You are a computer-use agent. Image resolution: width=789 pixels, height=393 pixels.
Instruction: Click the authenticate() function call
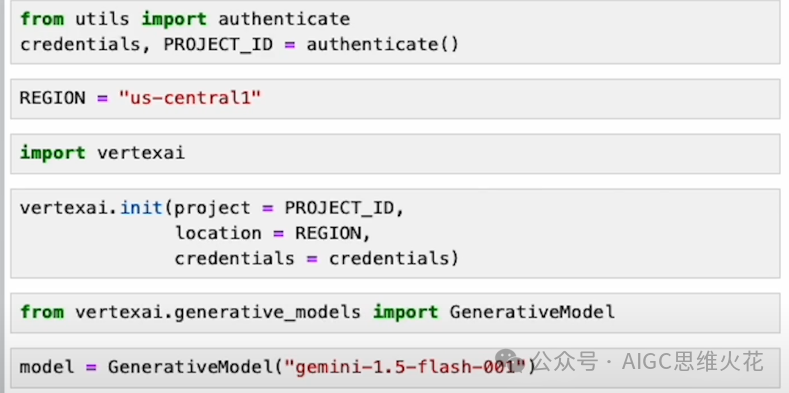pyautogui.click(x=383, y=45)
